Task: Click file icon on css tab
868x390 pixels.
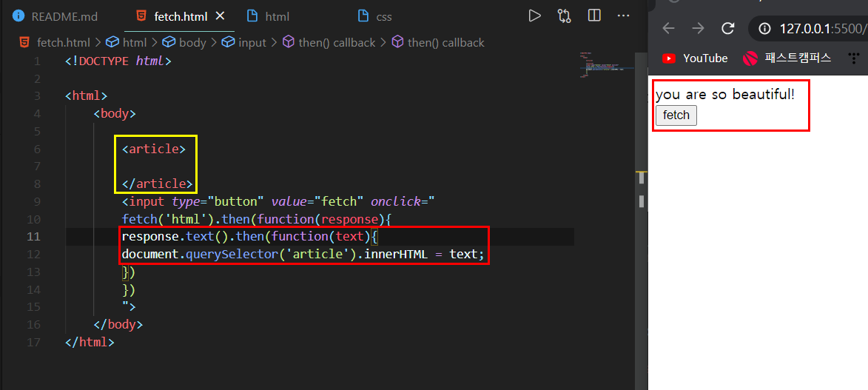Action: pos(363,16)
